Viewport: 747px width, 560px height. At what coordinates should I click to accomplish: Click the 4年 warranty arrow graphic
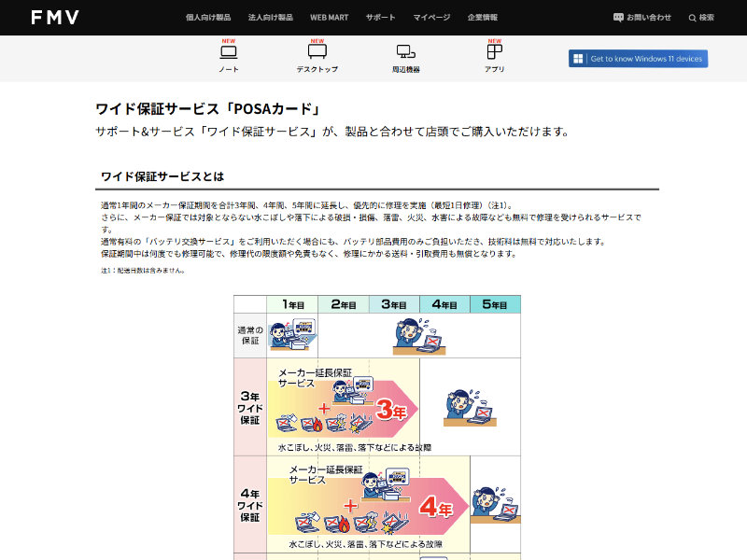pyautogui.click(x=437, y=509)
